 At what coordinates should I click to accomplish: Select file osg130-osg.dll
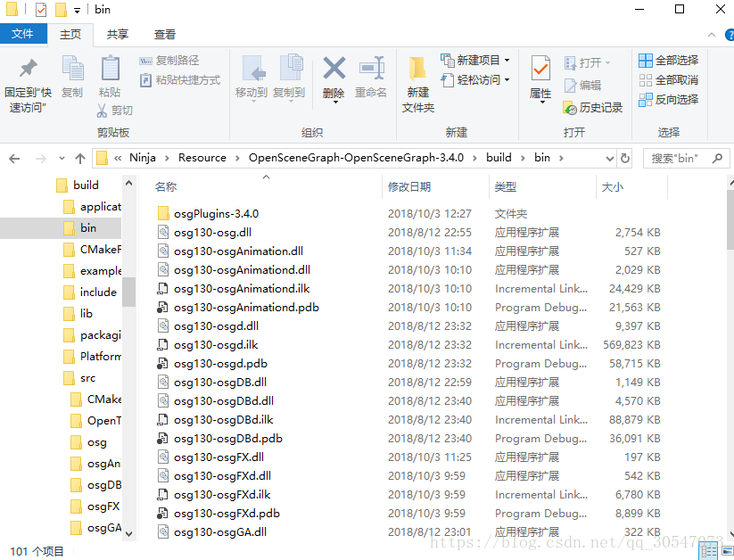click(212, 233)
